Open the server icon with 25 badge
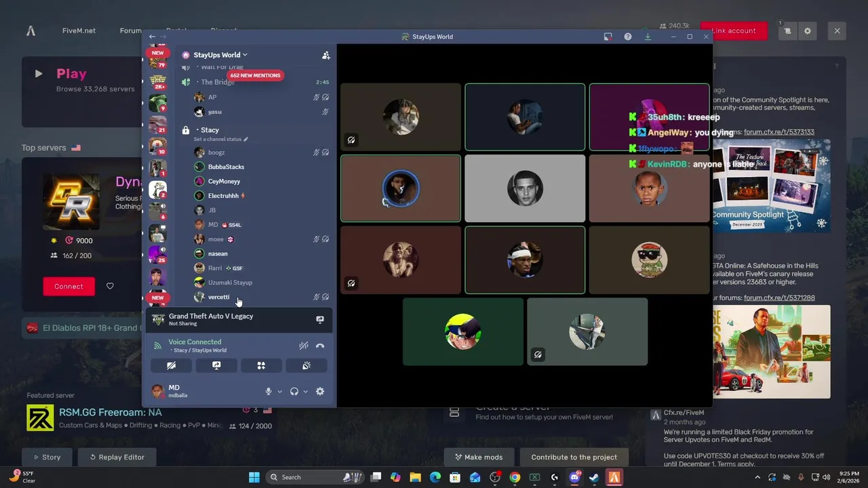 click(157, 255)
